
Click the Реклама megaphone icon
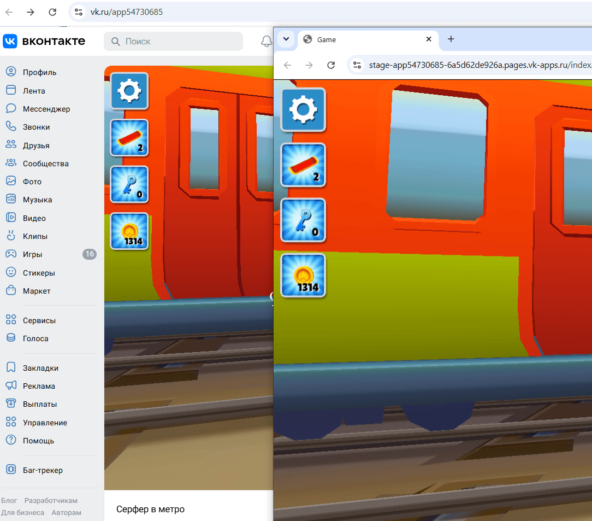click(x=11, y=385)
